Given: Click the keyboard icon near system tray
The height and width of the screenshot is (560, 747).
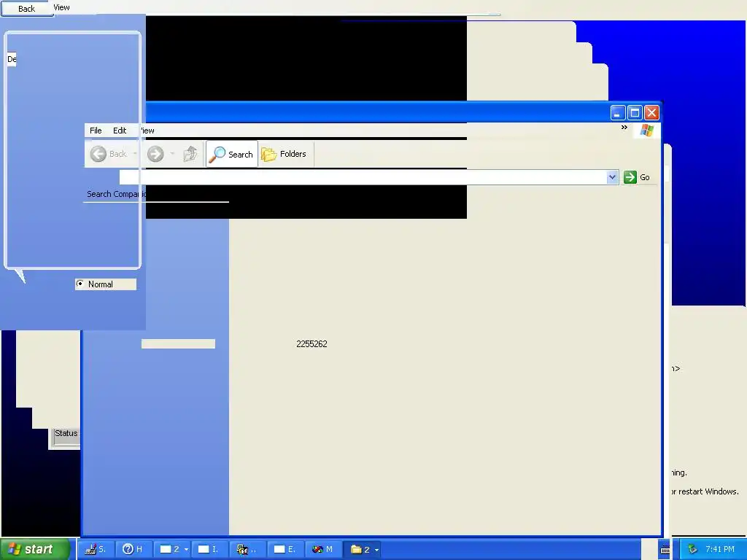Looking at the screenshot, I should pos(665,550).
